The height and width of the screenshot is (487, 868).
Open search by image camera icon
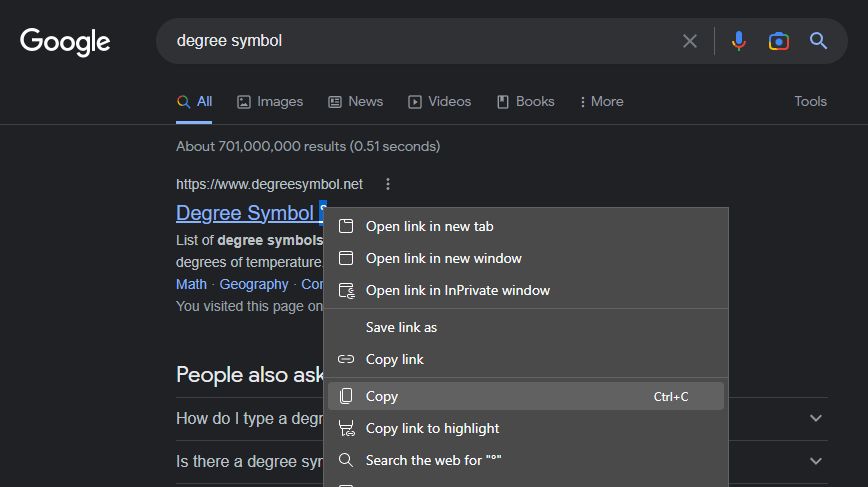click(779, 41)
